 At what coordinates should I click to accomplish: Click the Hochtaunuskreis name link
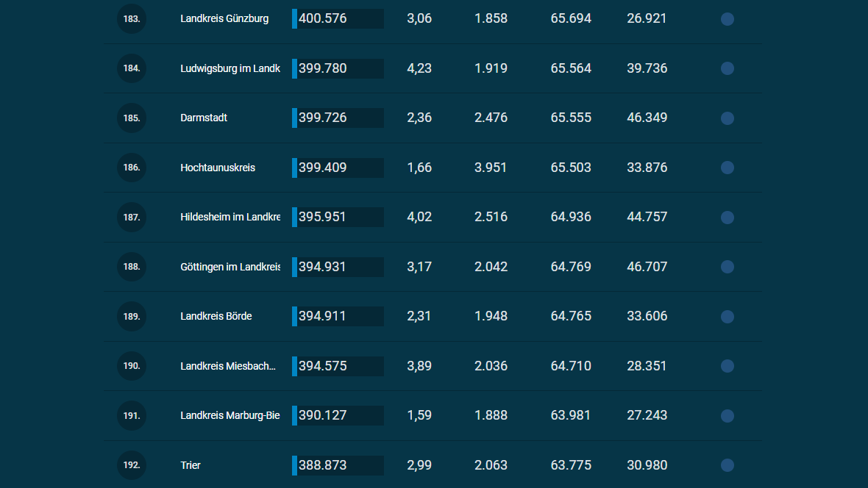218,168
